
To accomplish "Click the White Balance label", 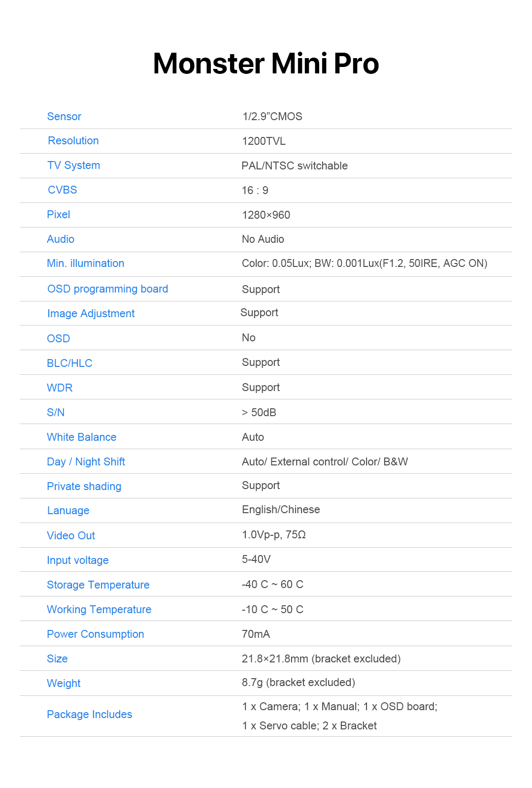I will tap(81, 437).
